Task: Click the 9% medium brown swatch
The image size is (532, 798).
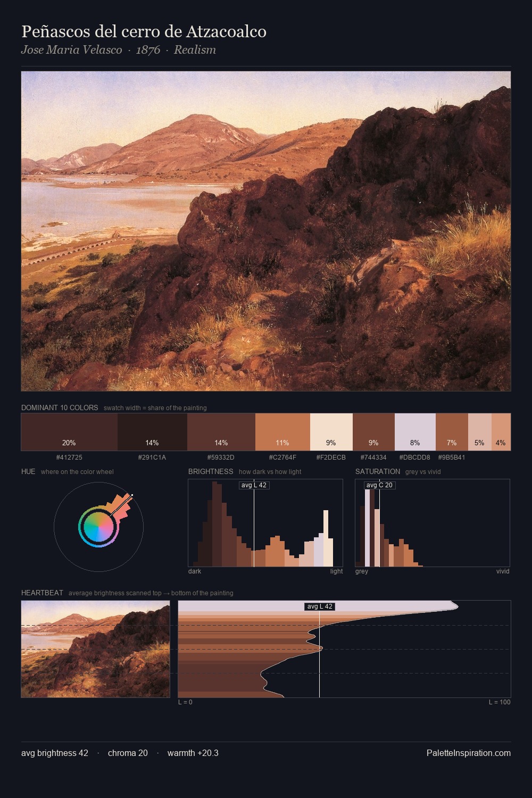Action: (373, 432)
